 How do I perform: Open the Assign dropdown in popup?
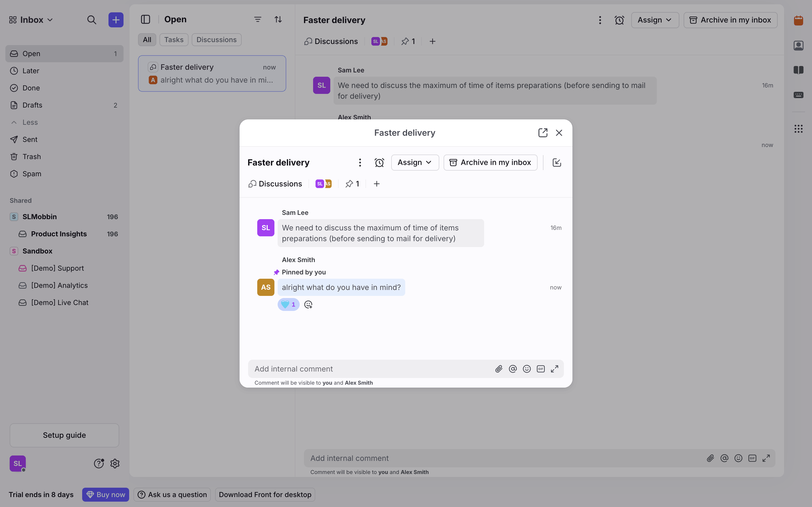(x=415, y=163)
